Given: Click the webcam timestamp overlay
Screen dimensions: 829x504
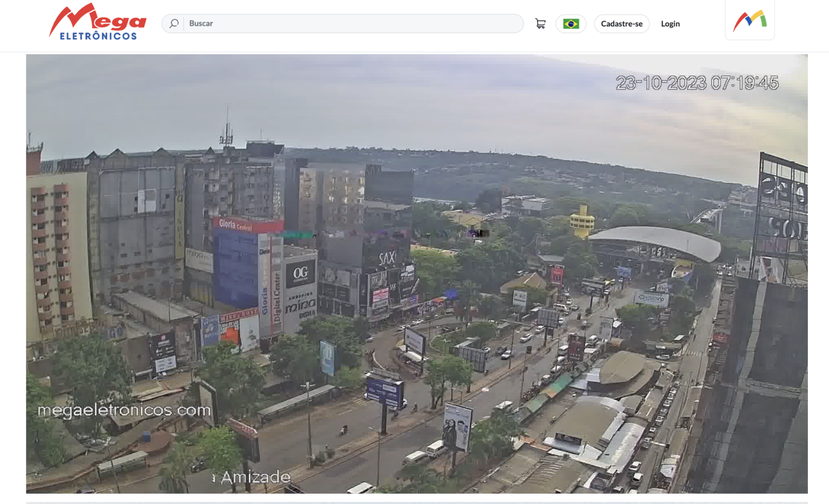Looking at the screenshot, I should (x=696, y=83).
